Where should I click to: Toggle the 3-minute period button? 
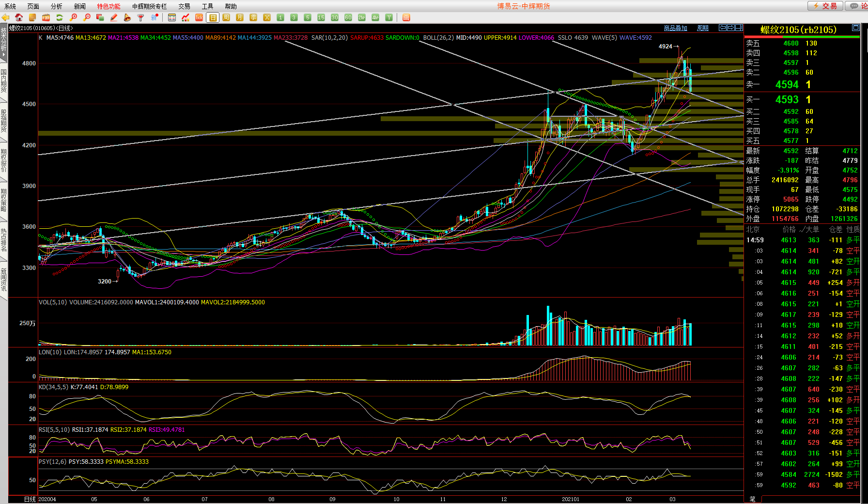click(294, 17)
